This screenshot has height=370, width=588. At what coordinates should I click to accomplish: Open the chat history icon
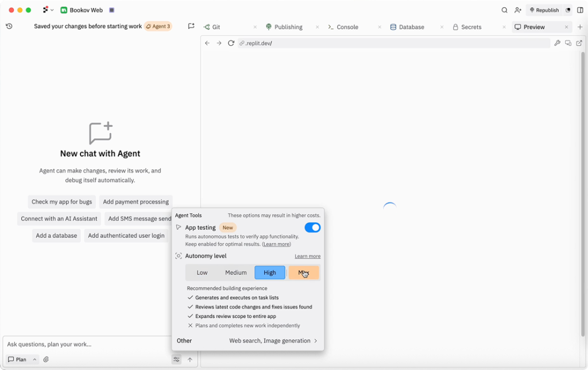click(x=9, y=26)
